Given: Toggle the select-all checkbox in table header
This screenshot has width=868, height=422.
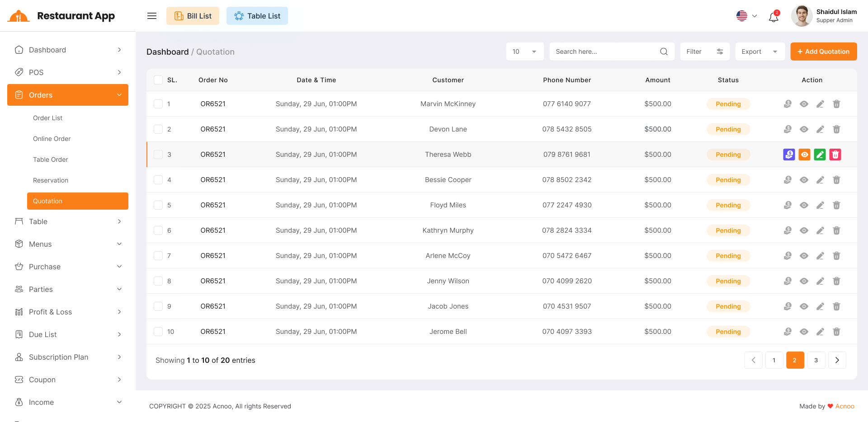Looking at the screenshot, I should [158, 80].
